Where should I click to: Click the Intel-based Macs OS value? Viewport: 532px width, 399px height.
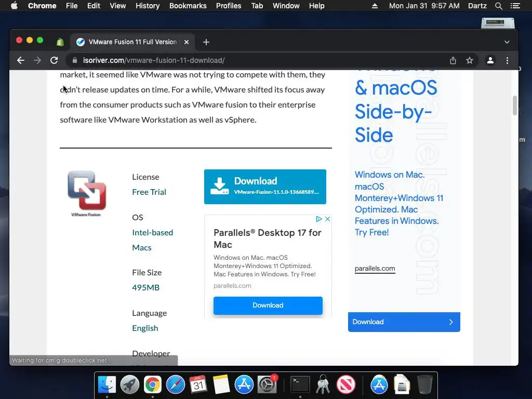[x=152, y=240]
